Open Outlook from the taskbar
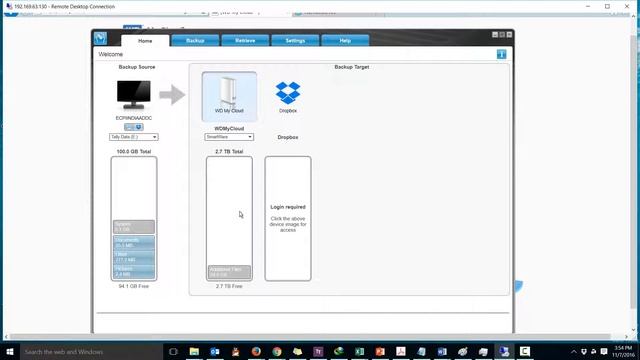This screenshot has width=640, height=360. coord(215,351)
